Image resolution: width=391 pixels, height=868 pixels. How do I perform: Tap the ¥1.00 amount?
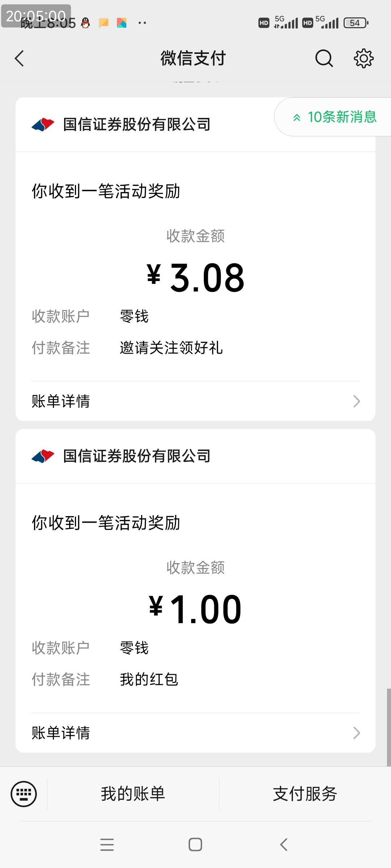coord(195,609)
